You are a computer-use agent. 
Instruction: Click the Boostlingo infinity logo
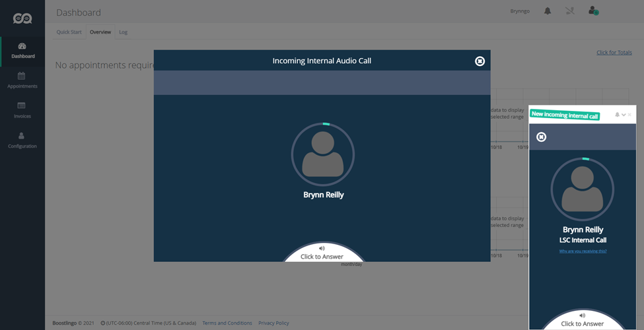click(x=22, y=18)
